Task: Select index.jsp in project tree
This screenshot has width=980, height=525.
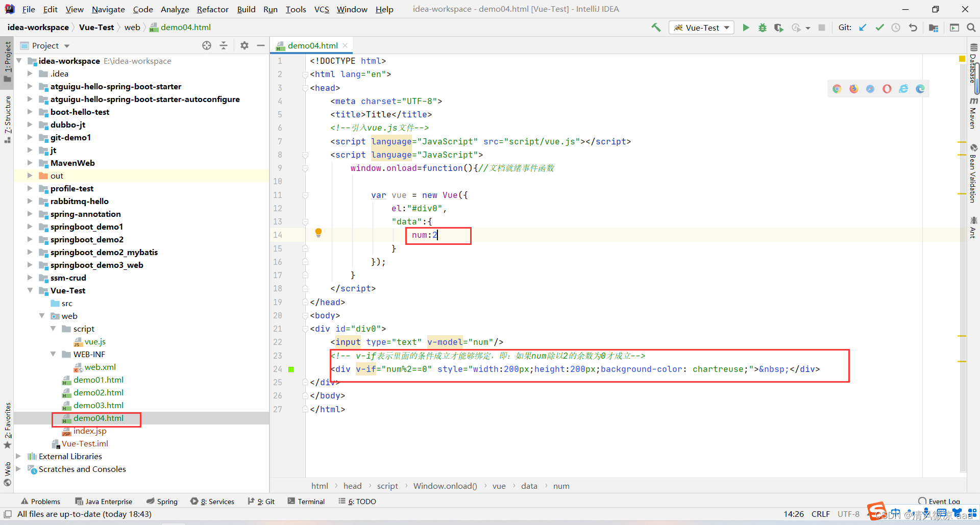Action: tap(90, 431)
